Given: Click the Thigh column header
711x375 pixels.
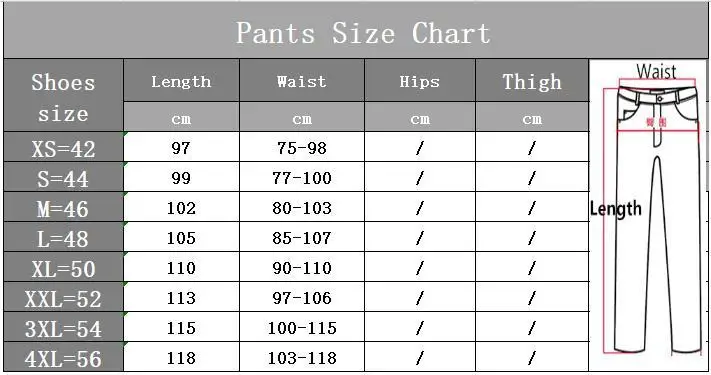Looking at the screenshot, I should tap(532, 81).
